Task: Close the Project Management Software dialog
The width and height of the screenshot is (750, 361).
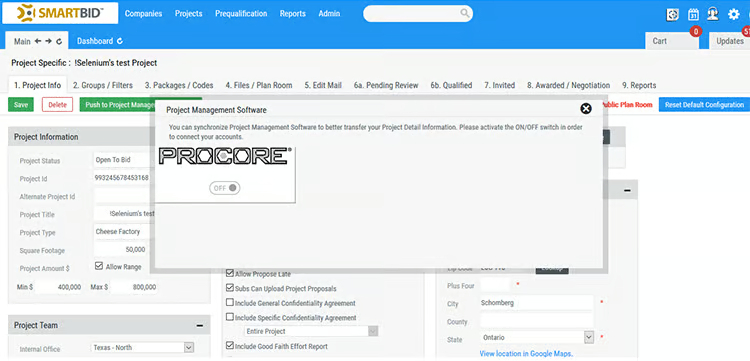Action: click(x=585, y=109)
